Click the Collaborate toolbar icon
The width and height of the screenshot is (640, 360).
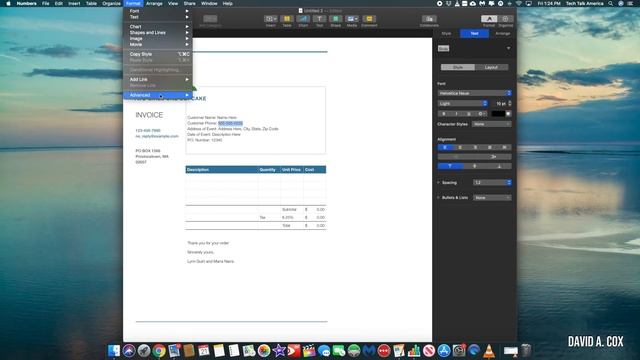[429, 19]
